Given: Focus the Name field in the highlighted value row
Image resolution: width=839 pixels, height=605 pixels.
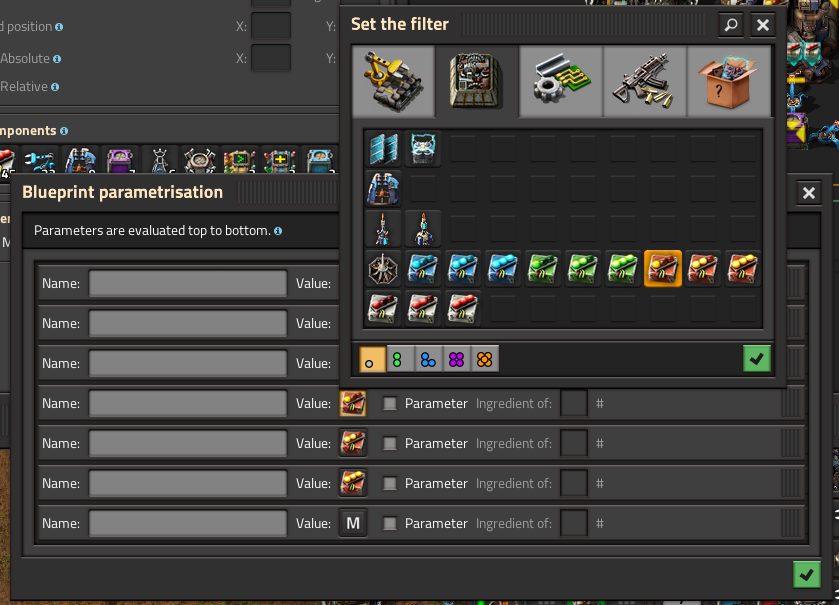Looking at the screenshot, I should 188,403.
